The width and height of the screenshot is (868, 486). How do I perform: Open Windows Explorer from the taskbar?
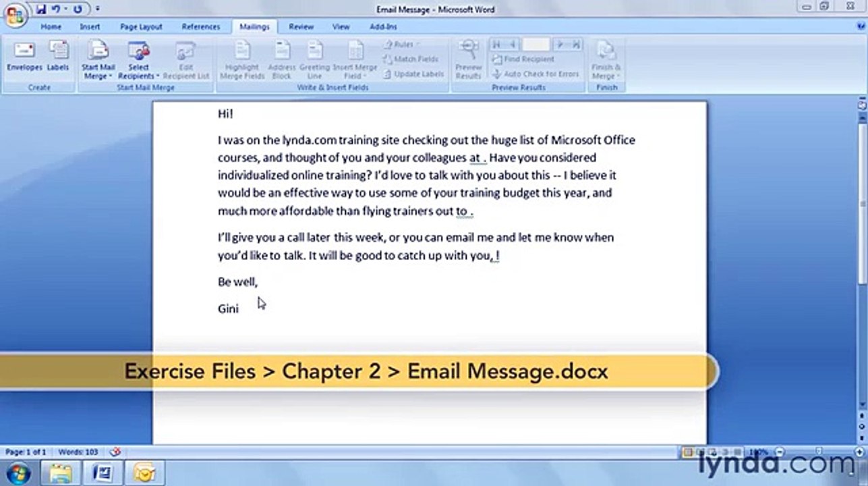[61, 473]
